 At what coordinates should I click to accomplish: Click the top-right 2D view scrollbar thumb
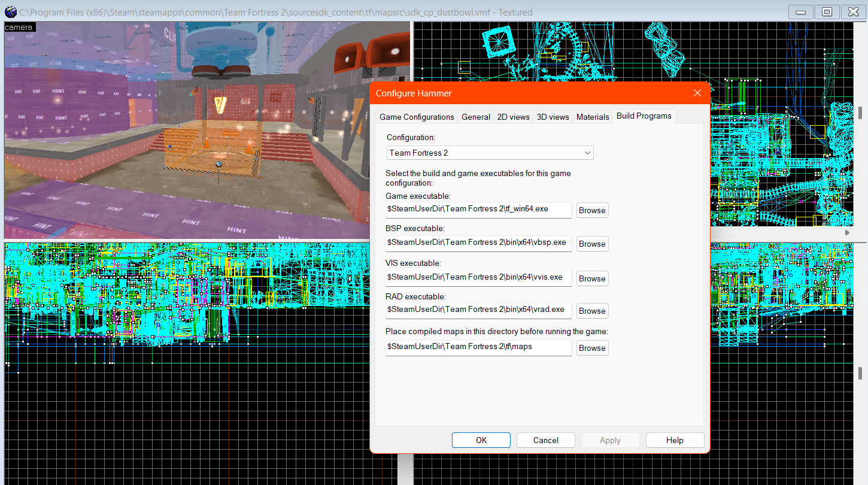tap(860, 113)
